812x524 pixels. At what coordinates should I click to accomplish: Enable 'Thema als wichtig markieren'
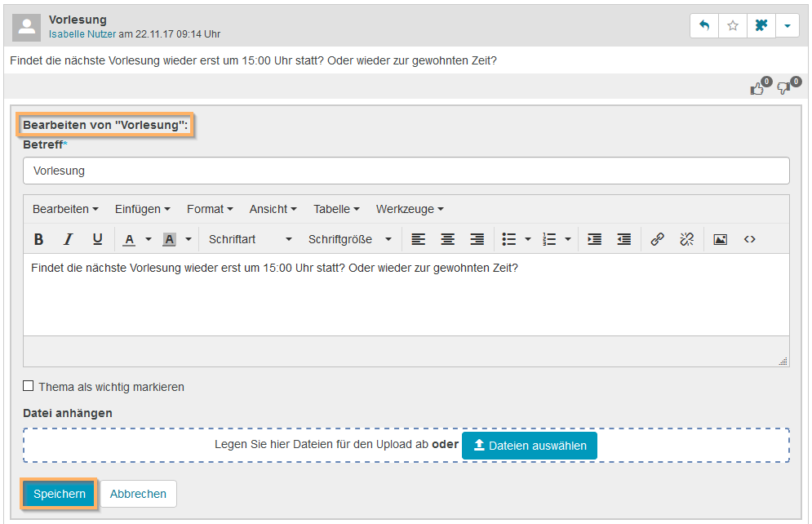29,385
